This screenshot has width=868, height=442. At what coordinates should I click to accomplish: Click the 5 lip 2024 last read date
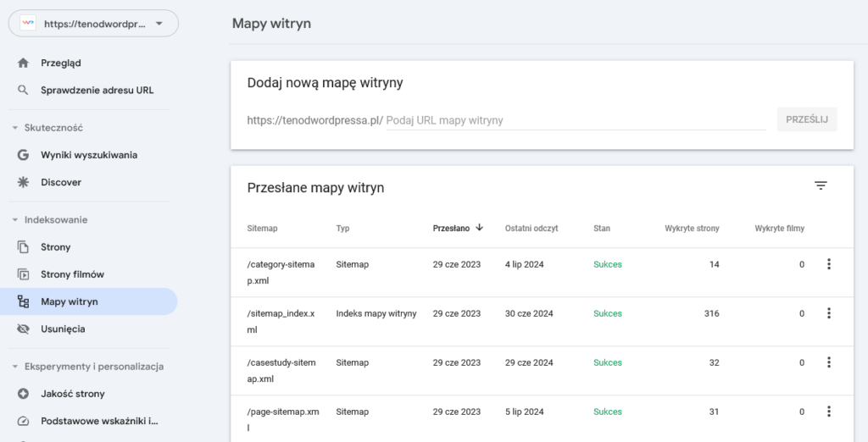pos(524,412)
